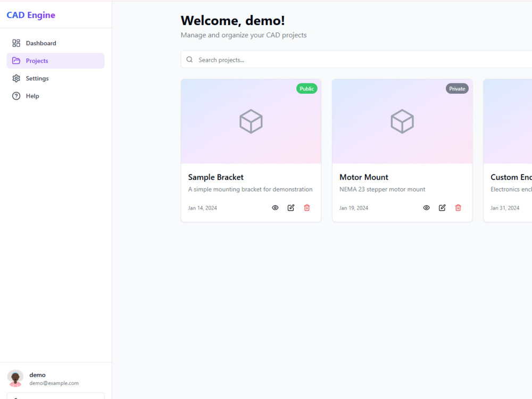The image size is (532, 399).
Task: Delete the Sample Bracket project
Action: click(307, 207)
